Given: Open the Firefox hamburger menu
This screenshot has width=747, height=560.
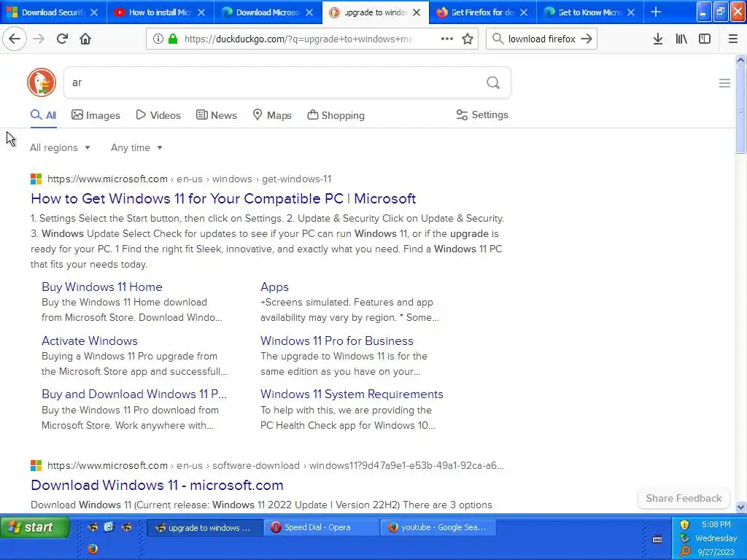Looking at the screenshot, I should tap(732, 39).
